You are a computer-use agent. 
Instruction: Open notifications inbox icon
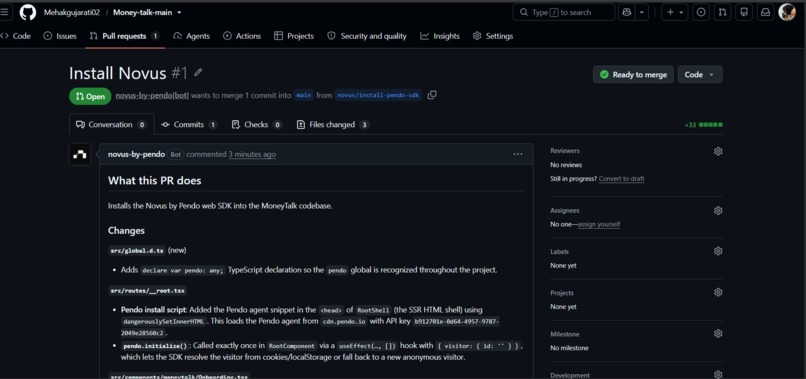(x=765, y=12)
